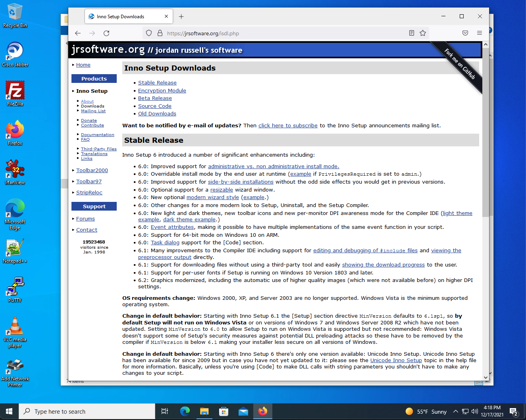This screenshot has width=526, height=420.
Task: Save page to Pocket
Action: [465, 33]
